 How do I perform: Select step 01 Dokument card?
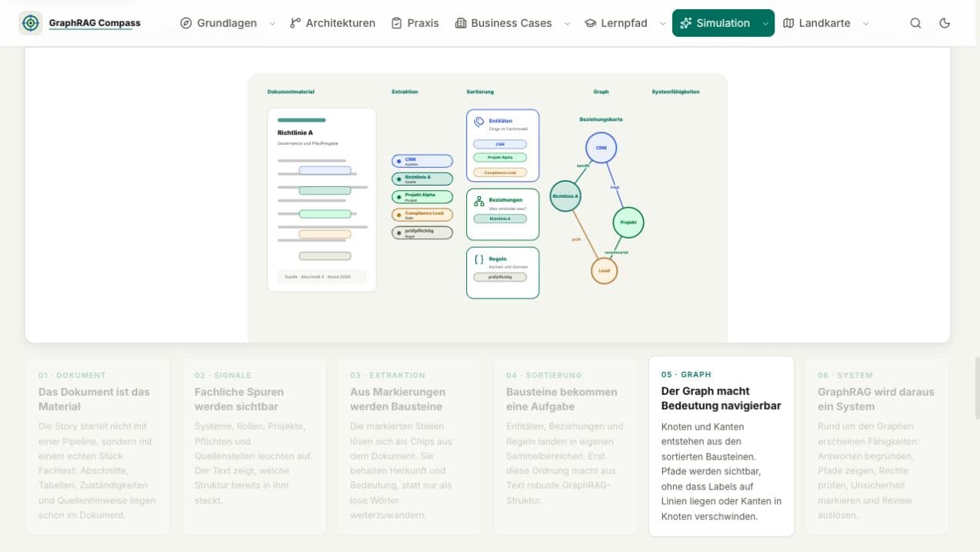pyautogui.click(x=98, y=446)
